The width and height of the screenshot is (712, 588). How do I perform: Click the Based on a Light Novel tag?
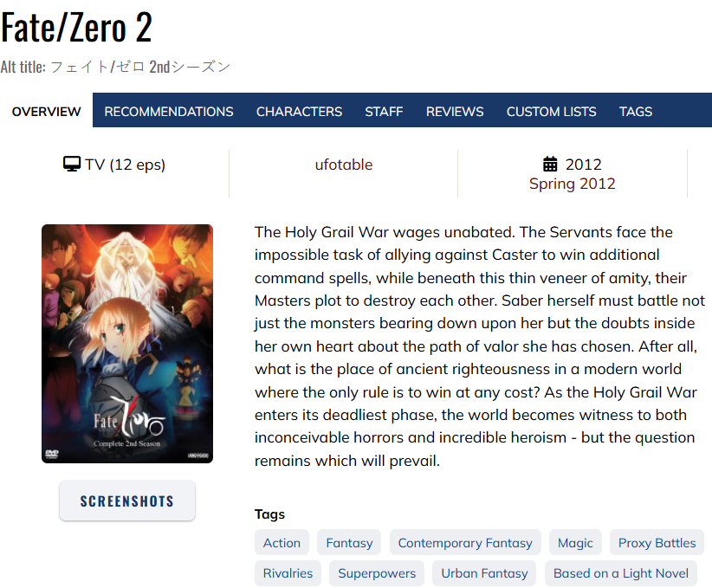click(x=621, y=573)
